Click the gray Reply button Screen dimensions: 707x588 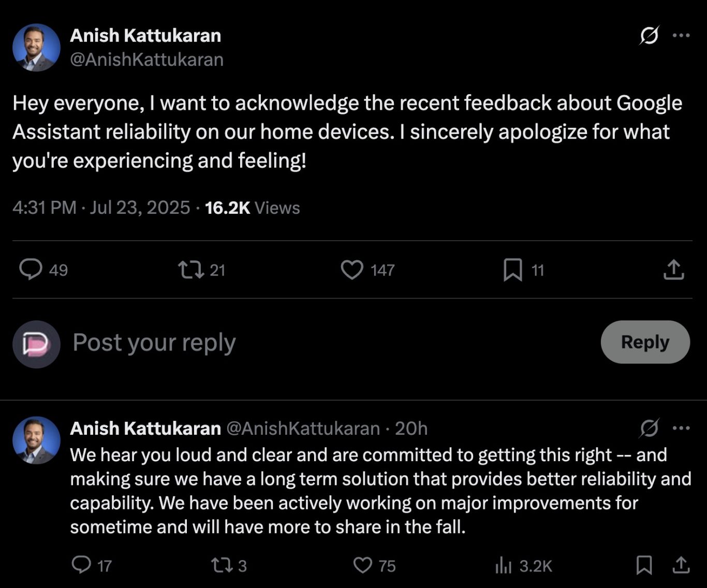pyautogui.click(x=645, y=342)
